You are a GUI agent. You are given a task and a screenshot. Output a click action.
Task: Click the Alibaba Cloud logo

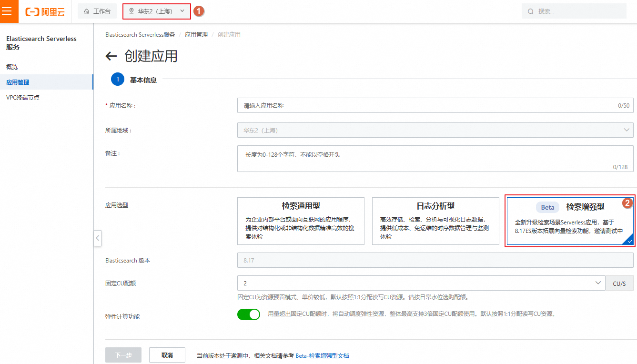[45, 12]
